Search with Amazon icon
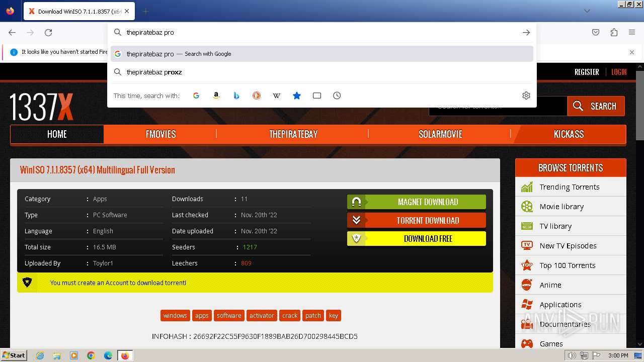The image size is (644, 362). point(216,96)
